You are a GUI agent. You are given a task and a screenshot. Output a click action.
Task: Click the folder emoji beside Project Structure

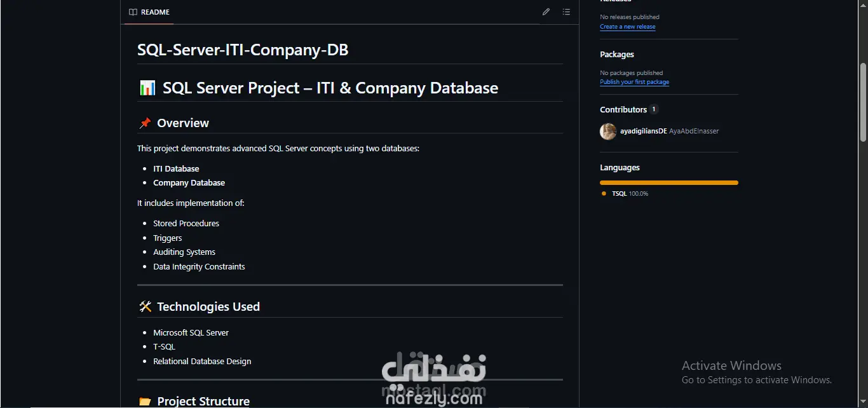tap(145, 402)
